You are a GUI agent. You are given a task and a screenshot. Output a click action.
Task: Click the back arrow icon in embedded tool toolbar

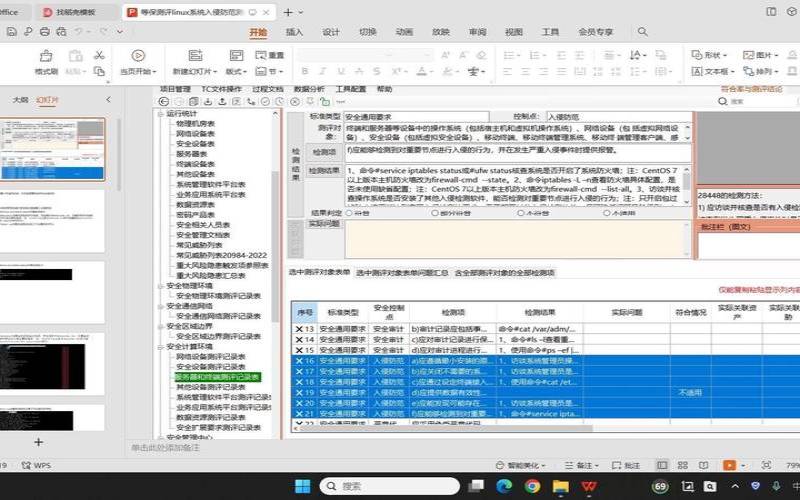pos(163,102)
